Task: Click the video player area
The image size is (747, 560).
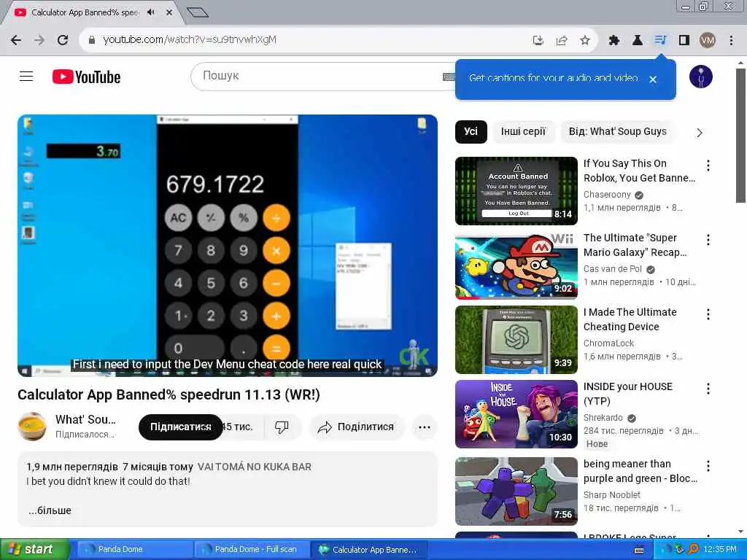Action: [x=228, y=246]
